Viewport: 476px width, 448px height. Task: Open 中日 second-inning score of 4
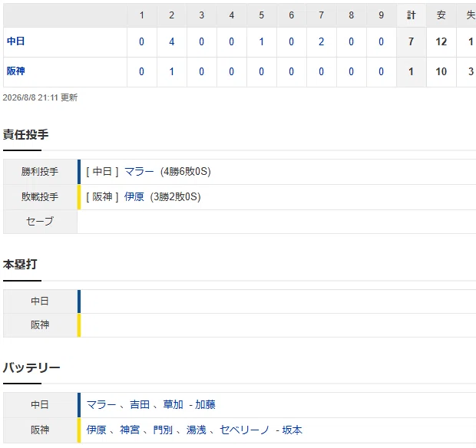tap(171, 41)
